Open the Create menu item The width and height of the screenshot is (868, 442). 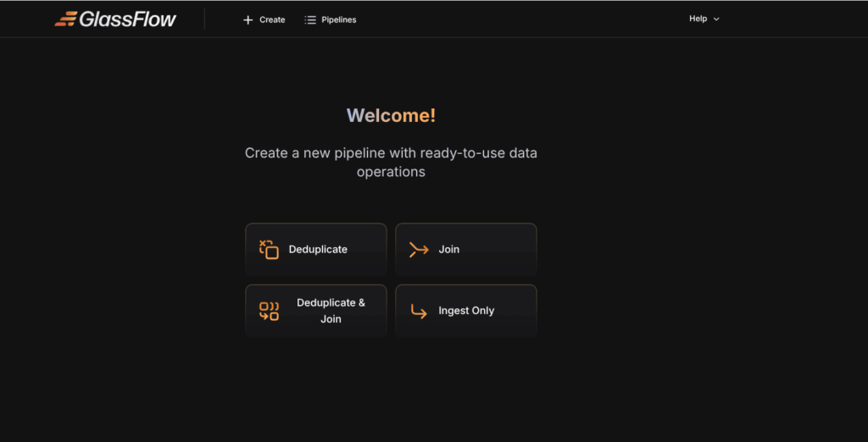pos(272,19)
